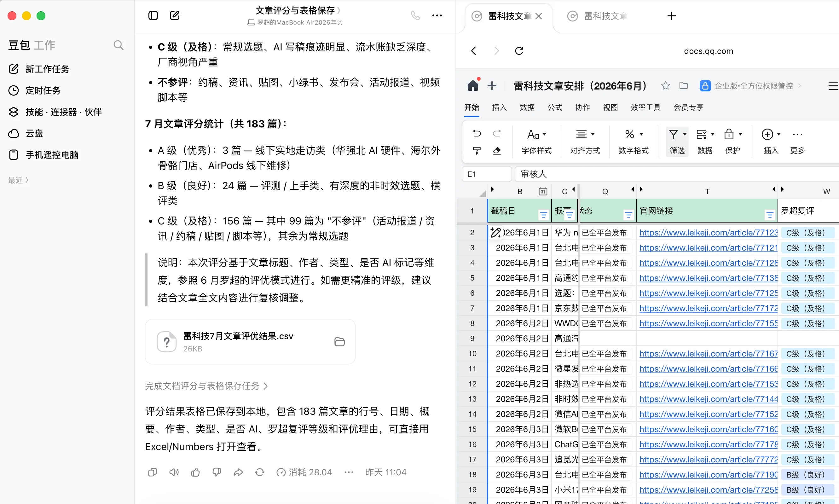Star the 雷科技文章安排 document
839x504 pixels.
point(665,86)
